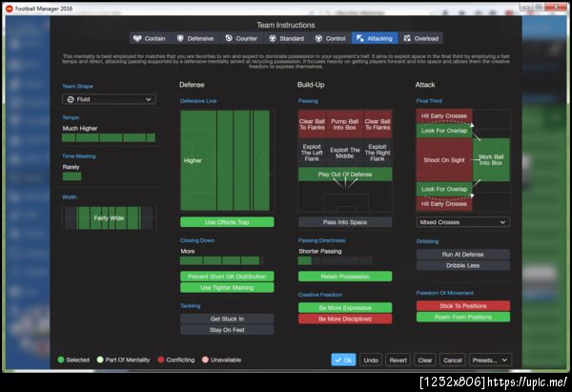The height and width of the screenshot is (392, 572).
Task: Click the Fluid team shape icon
Action: [x=71, y=99]
